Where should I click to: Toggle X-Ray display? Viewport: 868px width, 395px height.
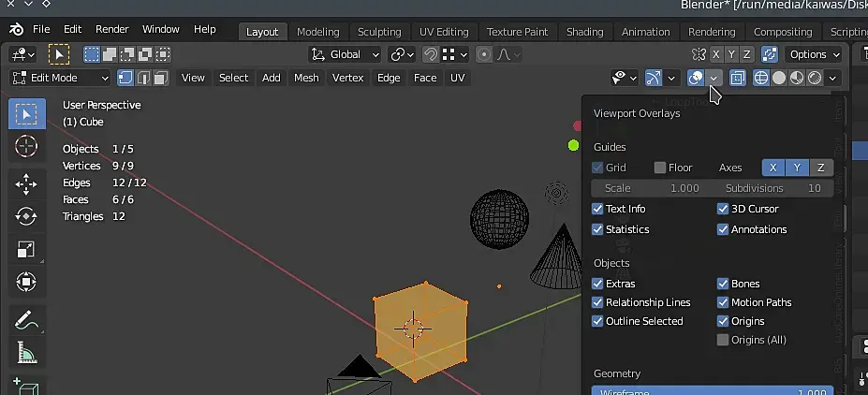click(737, 78)
